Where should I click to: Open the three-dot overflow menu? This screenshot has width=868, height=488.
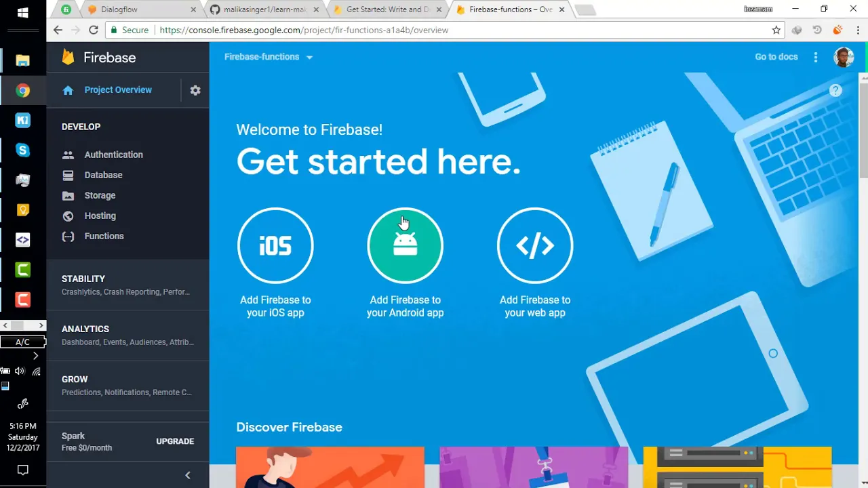816,57
